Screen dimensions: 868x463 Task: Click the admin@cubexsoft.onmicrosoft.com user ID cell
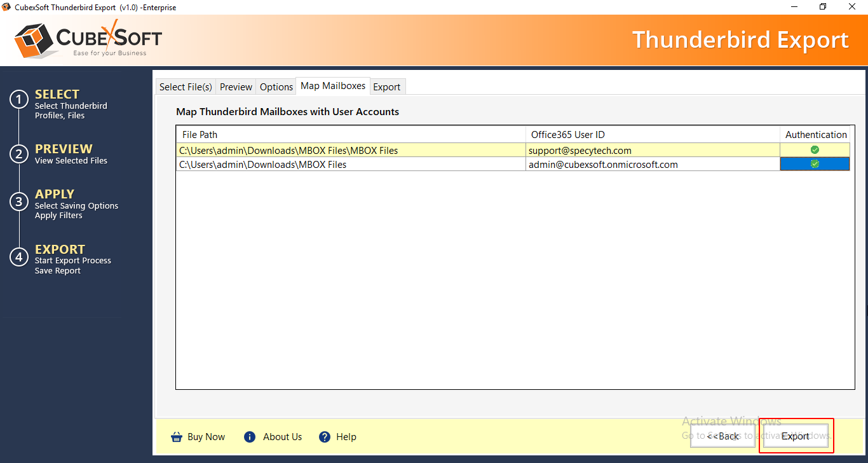[x=653, y=165]
